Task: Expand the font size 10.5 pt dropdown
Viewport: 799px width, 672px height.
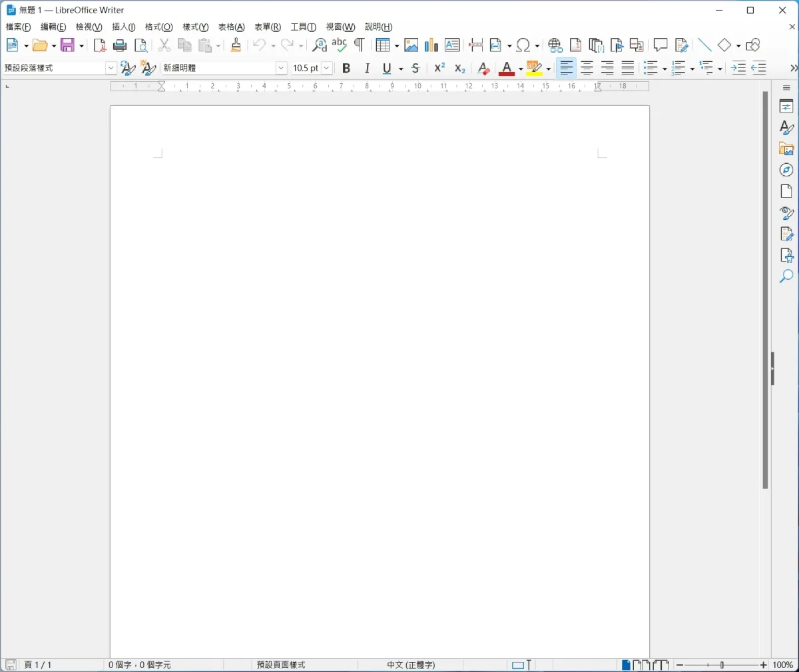Action: [x=326, y=68]
